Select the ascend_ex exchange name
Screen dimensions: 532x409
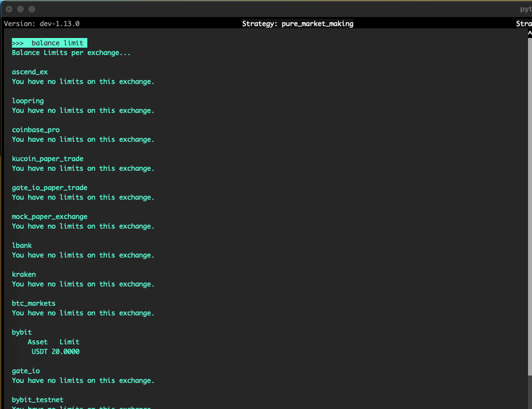pos(29,72)
